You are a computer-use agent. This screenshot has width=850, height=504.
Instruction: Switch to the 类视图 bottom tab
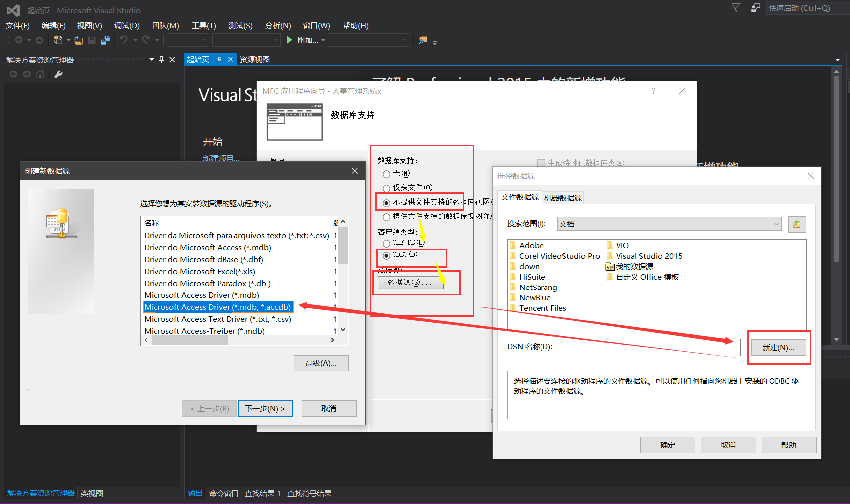[92, 493]
